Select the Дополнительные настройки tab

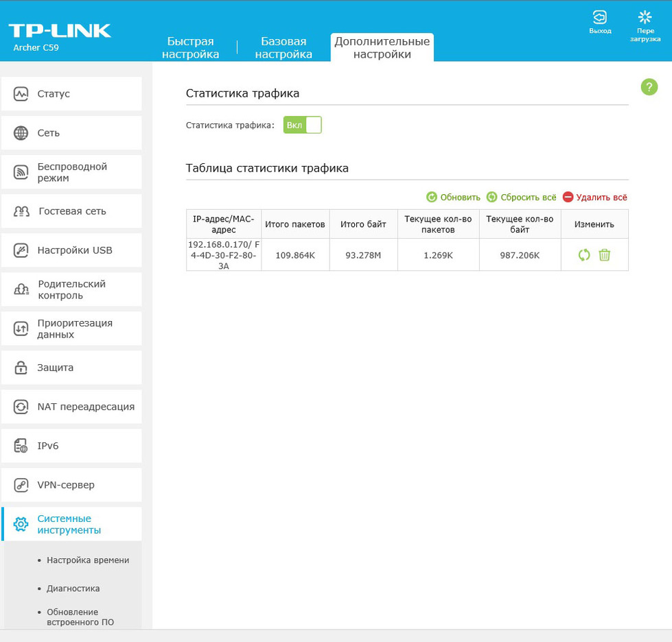(x=382, y=48)
